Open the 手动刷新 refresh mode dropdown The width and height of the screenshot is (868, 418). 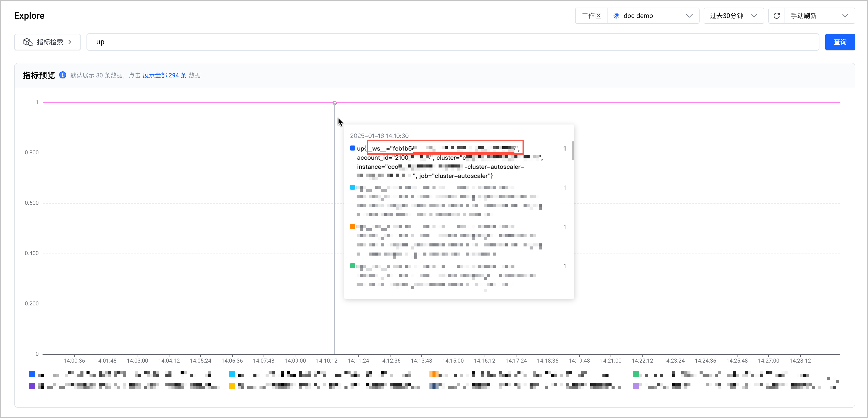820,16
